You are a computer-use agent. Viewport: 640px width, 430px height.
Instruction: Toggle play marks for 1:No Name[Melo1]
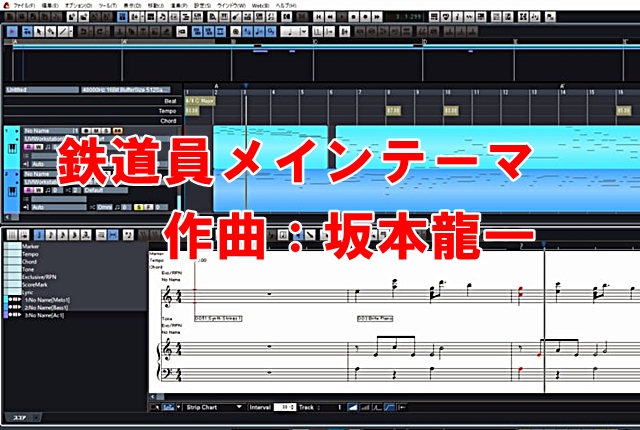coord(15,299)
